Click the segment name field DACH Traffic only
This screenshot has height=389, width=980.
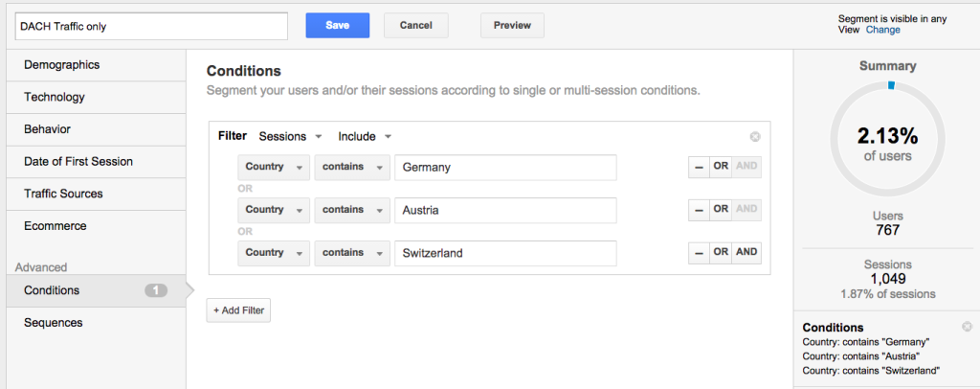(151, 26)
